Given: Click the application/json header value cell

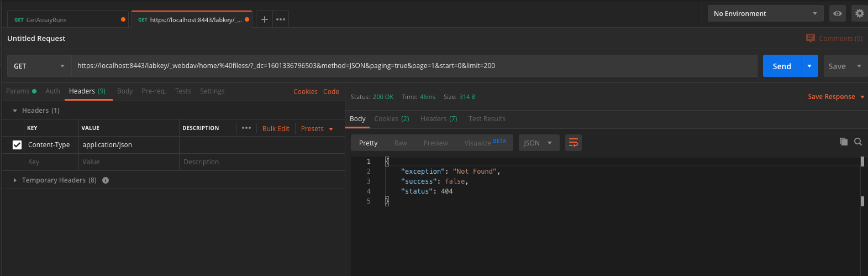Looking at the screenshot, I should click(x=129, y=145).
